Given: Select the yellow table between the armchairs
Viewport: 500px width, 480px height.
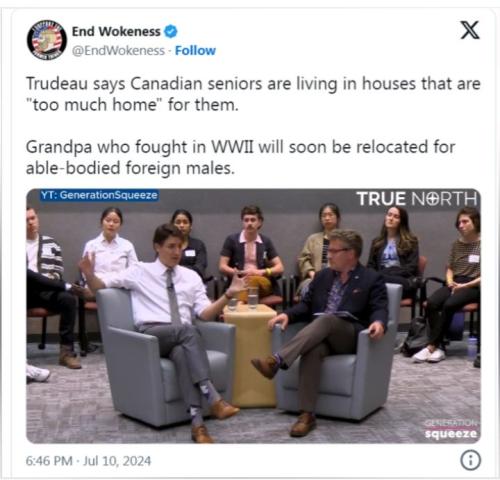Looking at the screenshot, I should point(251,356).
